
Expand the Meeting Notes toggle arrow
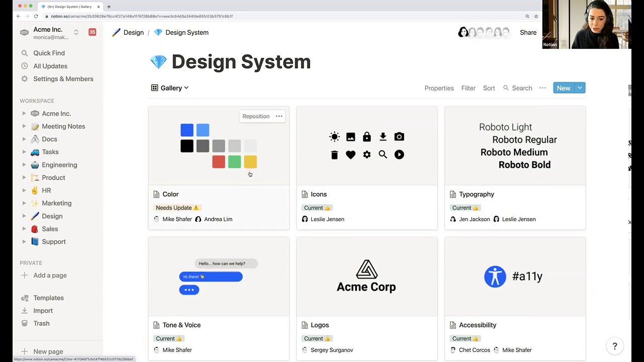click(24, 126)
